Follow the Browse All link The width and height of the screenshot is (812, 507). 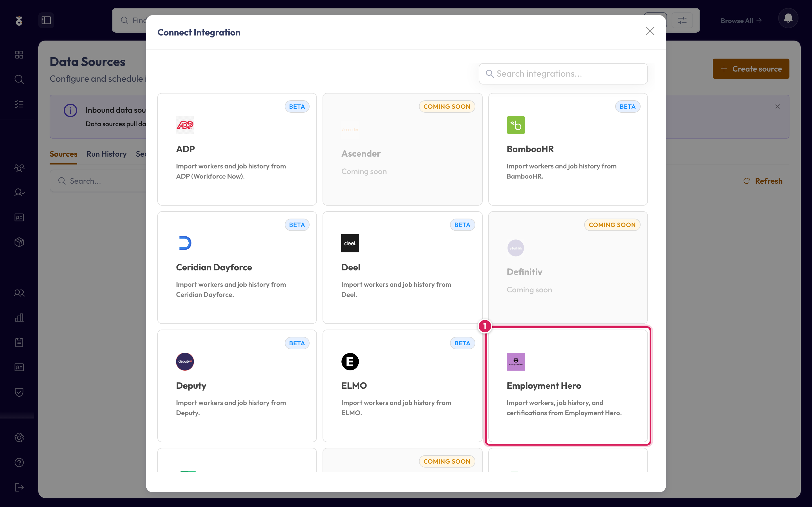[x=741, y=21]
